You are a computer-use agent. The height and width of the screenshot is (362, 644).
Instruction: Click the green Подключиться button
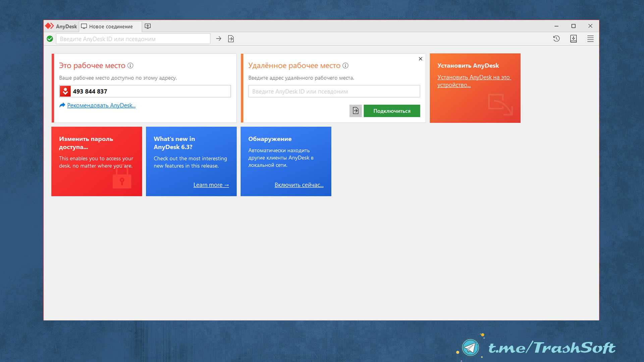[392, 111]
